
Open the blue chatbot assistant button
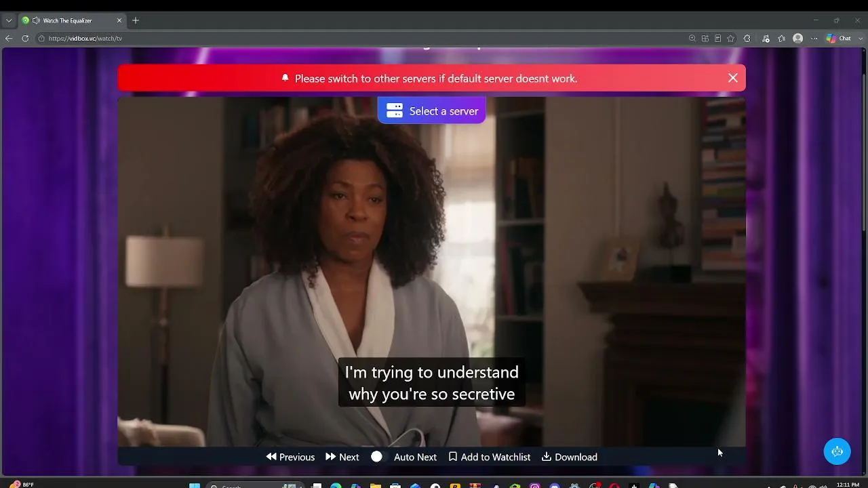[x=837, y=451]
